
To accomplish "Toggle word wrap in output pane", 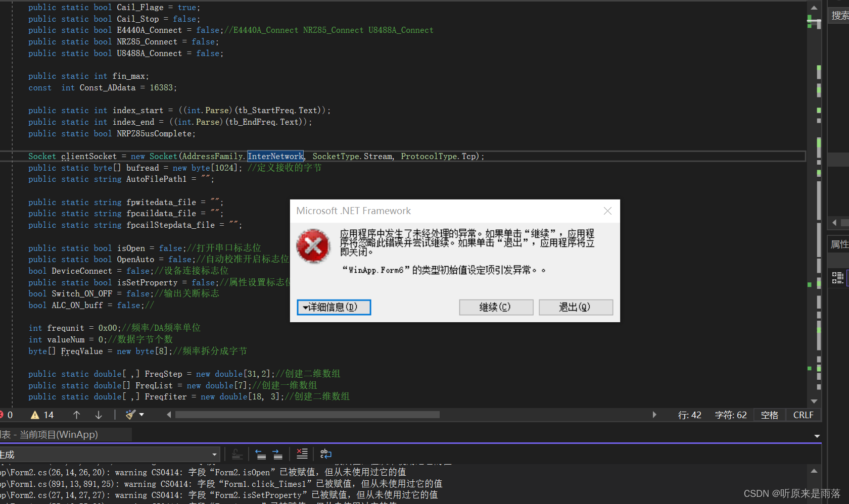I will (326, 454).
